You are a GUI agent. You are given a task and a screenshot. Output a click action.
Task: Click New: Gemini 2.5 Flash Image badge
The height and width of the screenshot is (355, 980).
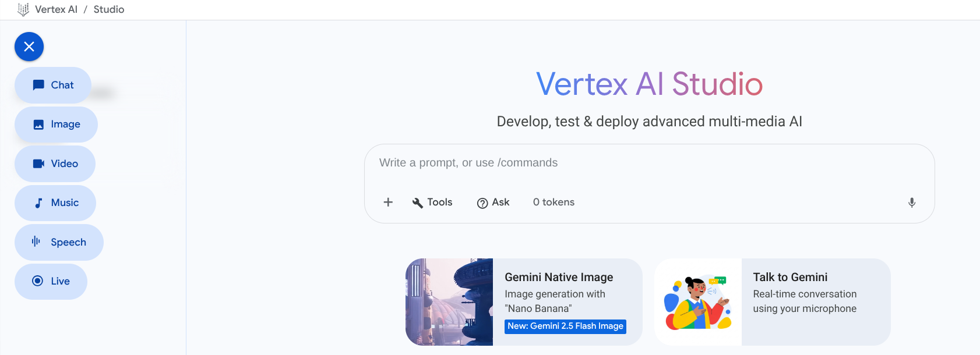[x=565, y=326]
